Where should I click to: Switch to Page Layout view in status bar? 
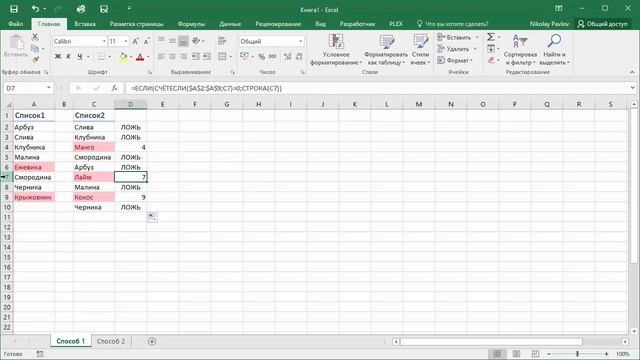pos(516,353)
